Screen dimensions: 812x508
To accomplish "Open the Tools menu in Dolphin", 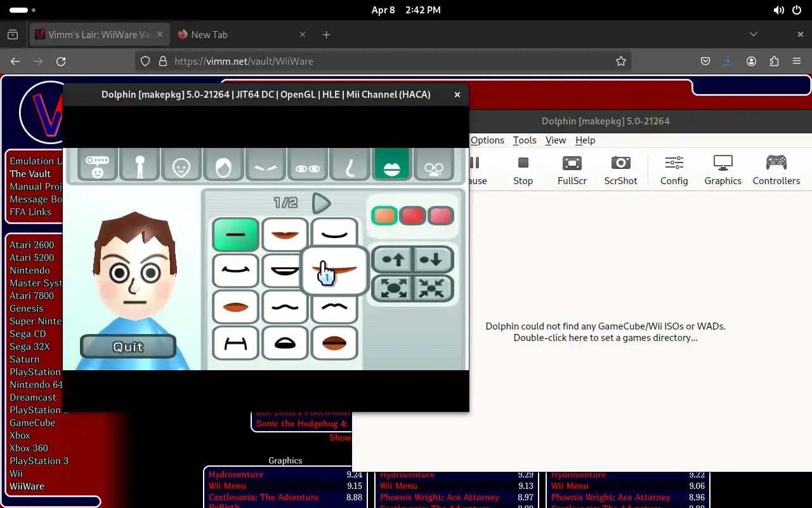I will [x=525, y=140].
